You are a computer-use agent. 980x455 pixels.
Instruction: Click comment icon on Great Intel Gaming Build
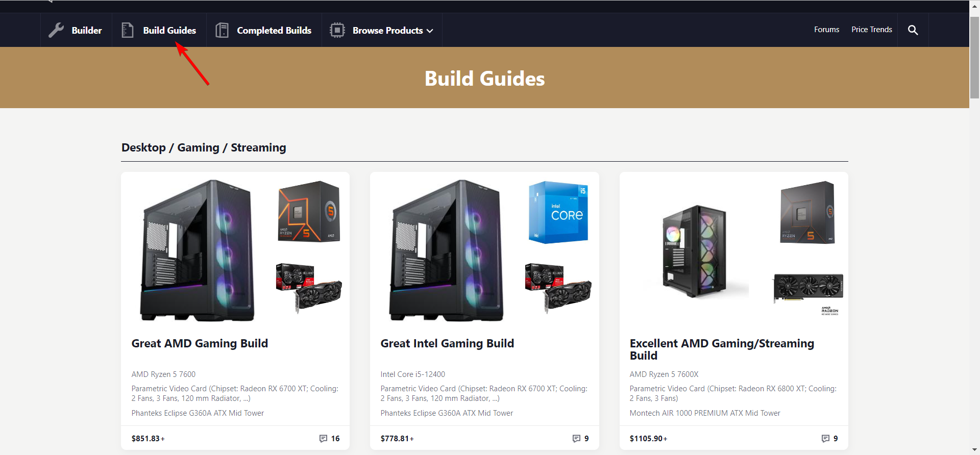click(576, 439)
